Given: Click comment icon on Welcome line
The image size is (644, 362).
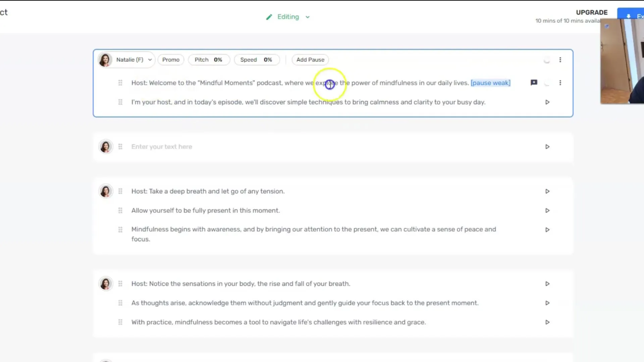Looking at the screenshot, I should click(534, 83).
